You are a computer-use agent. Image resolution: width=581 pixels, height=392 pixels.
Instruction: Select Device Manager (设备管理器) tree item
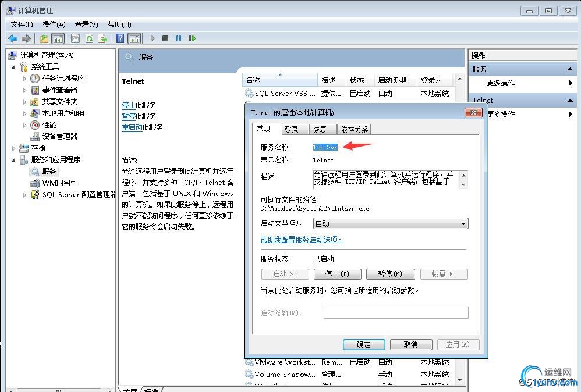click(59, 136)
